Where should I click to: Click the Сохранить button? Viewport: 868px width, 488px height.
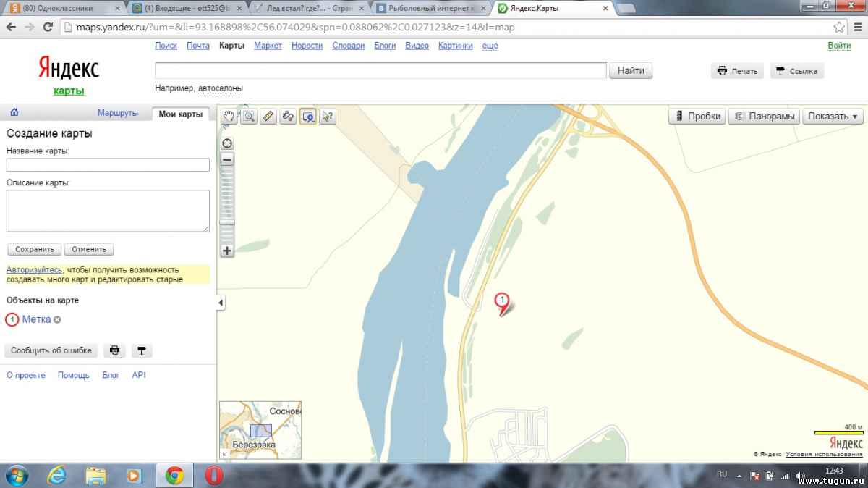[x=35, y=249]
